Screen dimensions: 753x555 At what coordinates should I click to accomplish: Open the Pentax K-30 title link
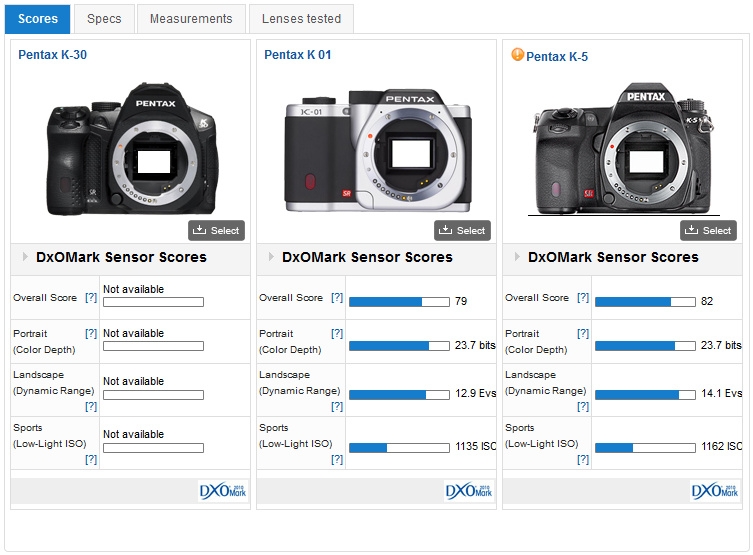52,55
